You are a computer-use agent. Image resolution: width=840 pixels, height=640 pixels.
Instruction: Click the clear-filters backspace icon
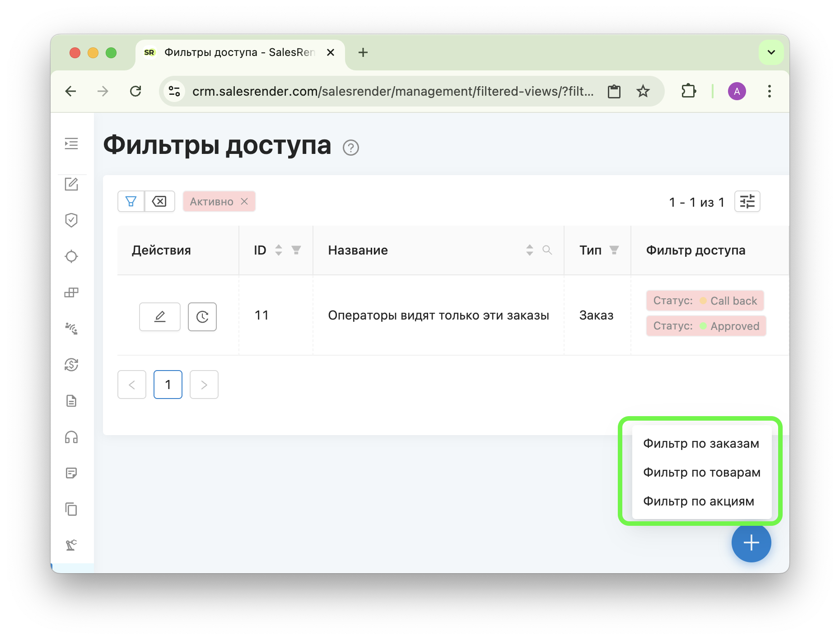click(x=159, y=201)
